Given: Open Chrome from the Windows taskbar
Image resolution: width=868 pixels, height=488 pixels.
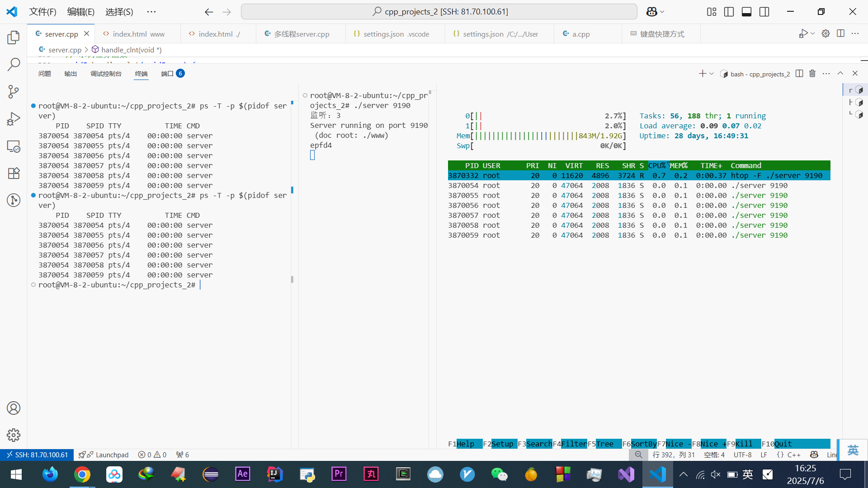Looking at the screenshot, I should click(x=82, y=474).
